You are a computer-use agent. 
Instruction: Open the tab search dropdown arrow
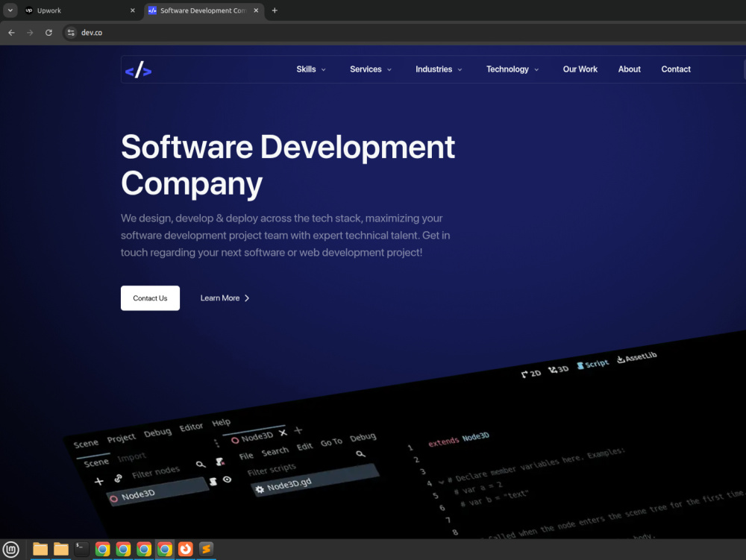(10, 10)
